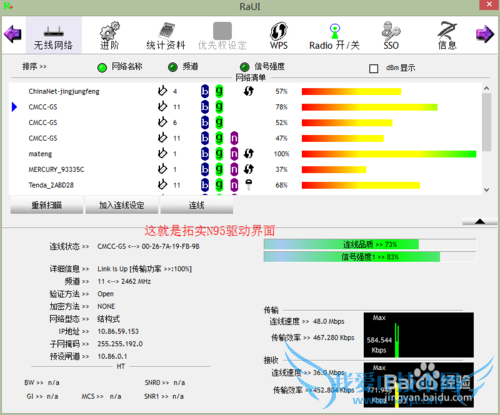Close the RaUI window
This screenshot has height=415, width=500.
(489, 5)
